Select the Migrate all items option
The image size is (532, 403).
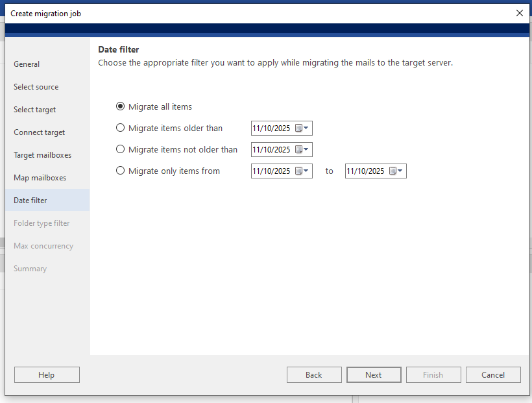(x=120, y=106)
